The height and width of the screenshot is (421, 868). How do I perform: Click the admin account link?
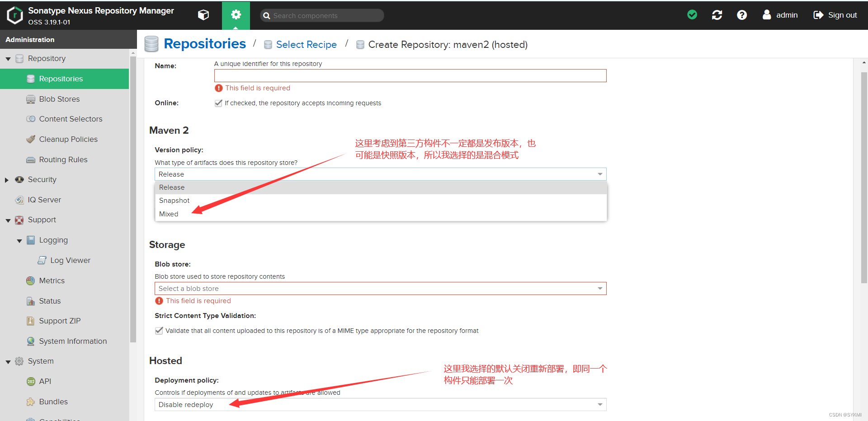pos(787,15)
